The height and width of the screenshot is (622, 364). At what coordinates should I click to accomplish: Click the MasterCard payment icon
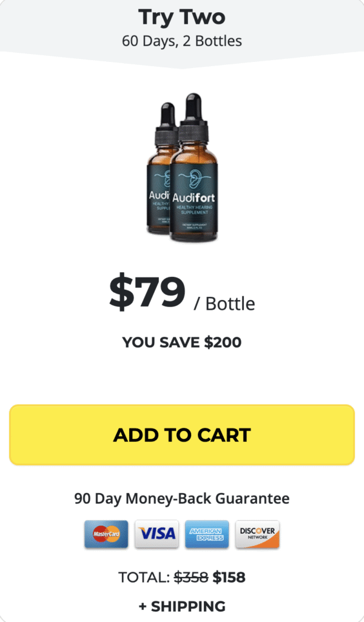pyautogui.click(x=106, y=534)
